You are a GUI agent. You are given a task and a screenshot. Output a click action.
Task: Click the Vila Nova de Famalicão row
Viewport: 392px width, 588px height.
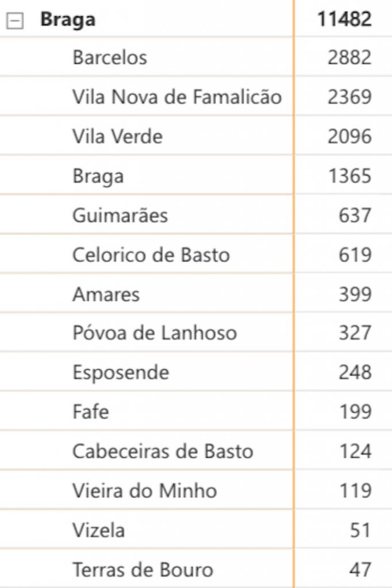pos(177,97)
